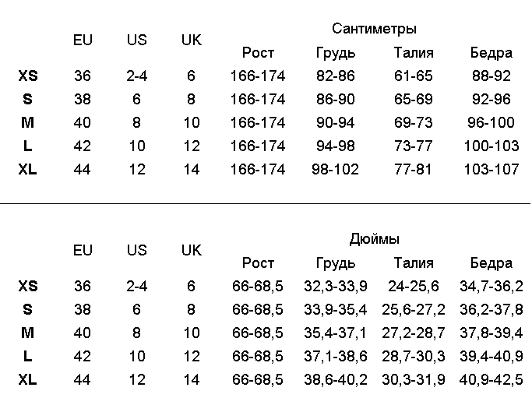Image resolution: width=532 pixels, height=405 pixels.
Task: Click the Сантиметры heading
Action: pyautogui.click(x=374, y=29)
